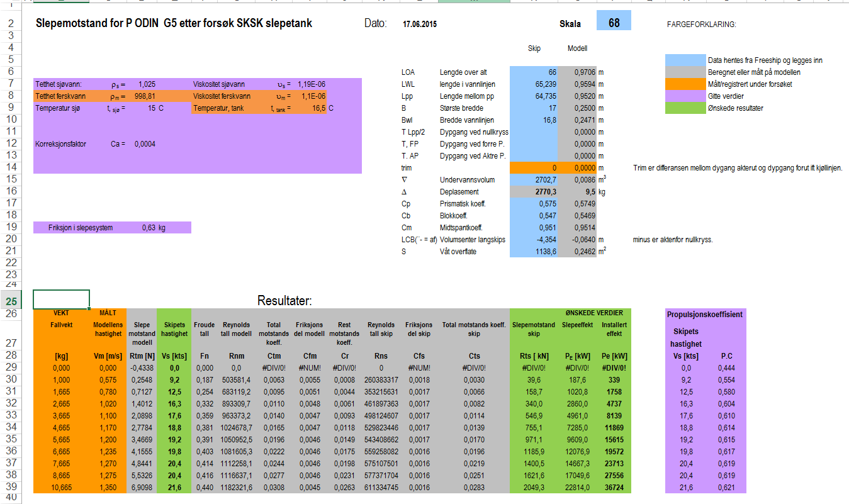
Task: Click Rnm value 1182321,6
Action: [x=237, y=487]
